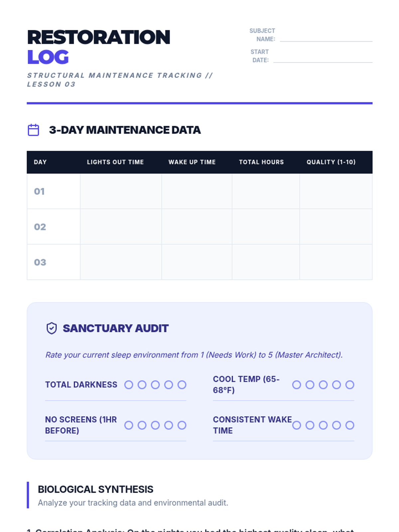This screenshot has height=532, width=399.
Task: Select the fifth Consistent Wake Time circle
Action: pos(350,425)
